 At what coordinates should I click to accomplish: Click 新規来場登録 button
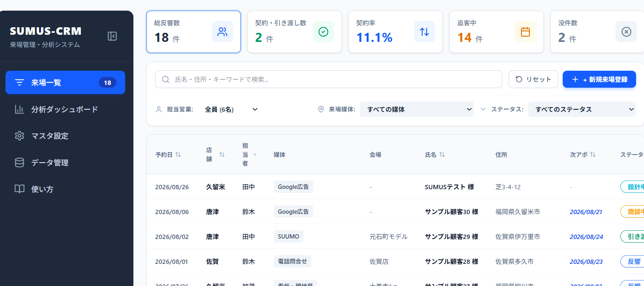pos(599,79)
